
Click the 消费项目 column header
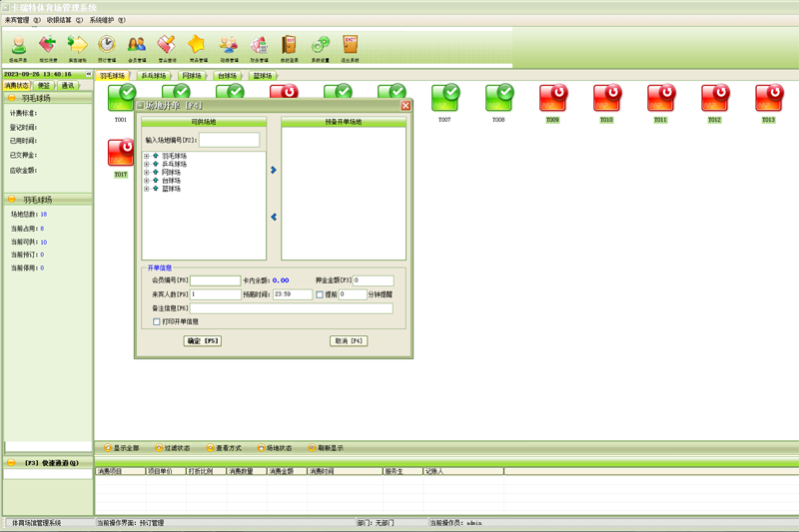[x=120, y=471]
